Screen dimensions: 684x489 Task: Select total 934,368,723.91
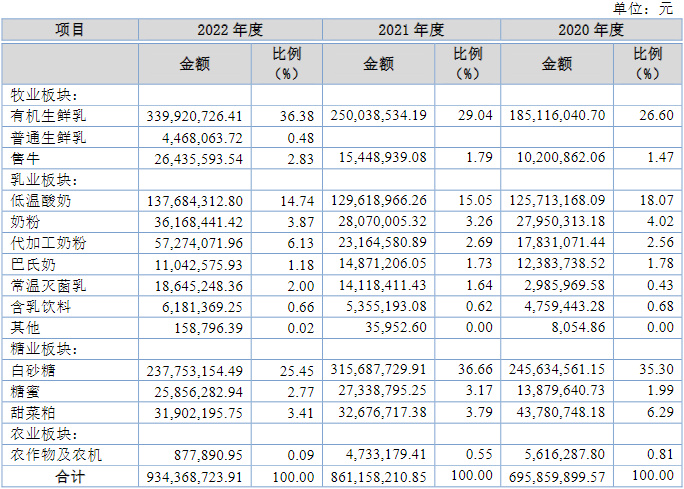[194, 477]
